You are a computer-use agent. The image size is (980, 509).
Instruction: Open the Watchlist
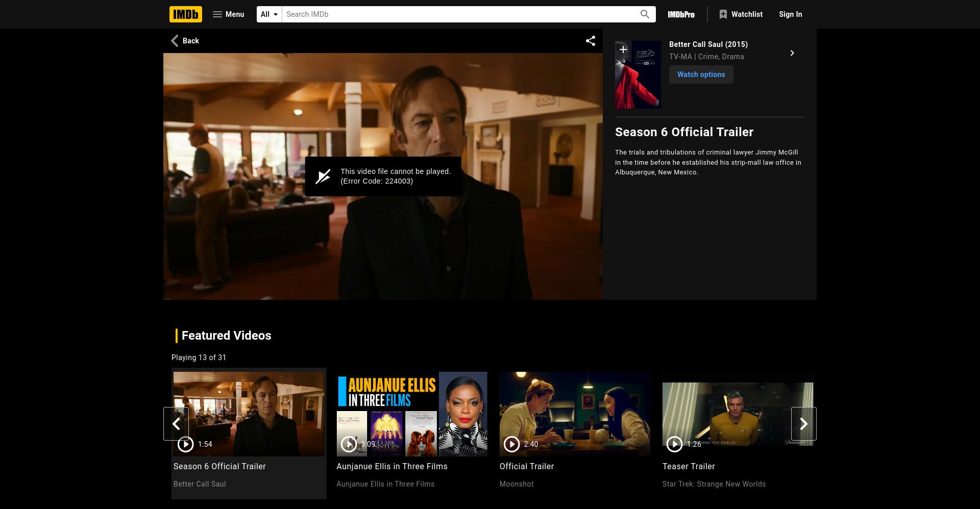(741, 14)
